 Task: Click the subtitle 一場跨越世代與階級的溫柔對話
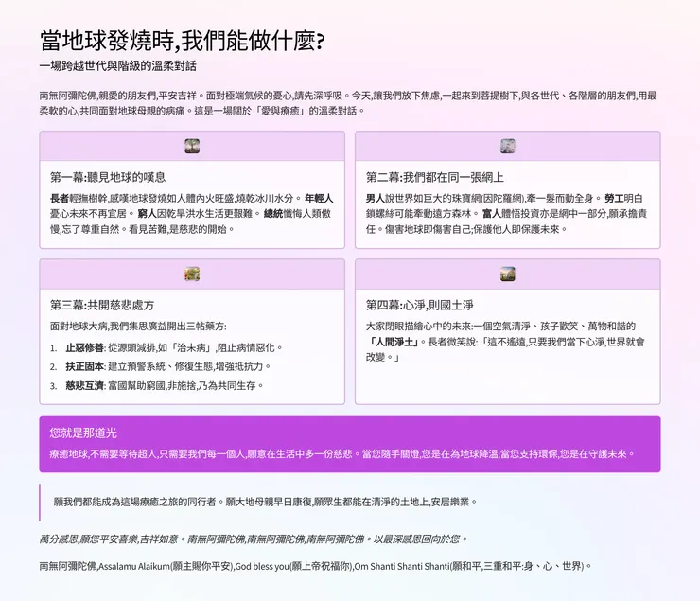click(118, 66)
